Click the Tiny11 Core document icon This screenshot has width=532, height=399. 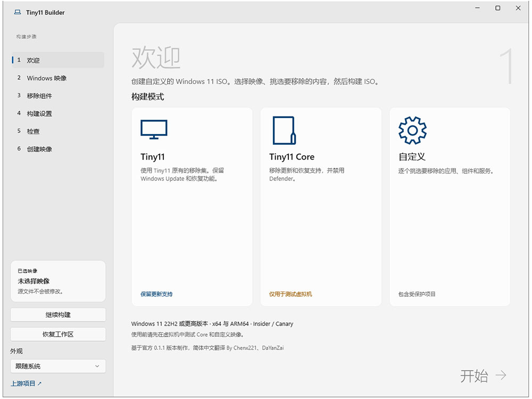pos(284,131)
